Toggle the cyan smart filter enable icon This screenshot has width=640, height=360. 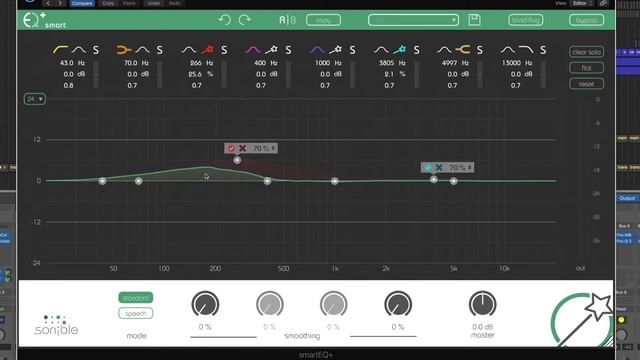(428, 167)
